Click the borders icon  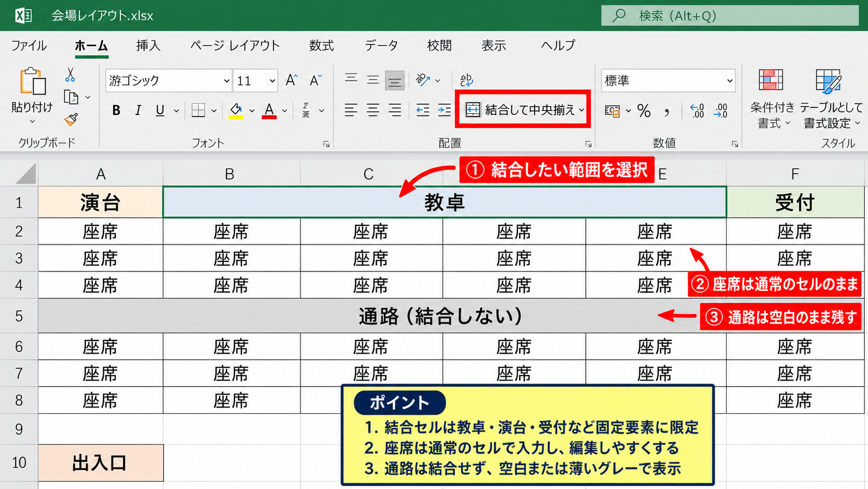pos(198,110)
